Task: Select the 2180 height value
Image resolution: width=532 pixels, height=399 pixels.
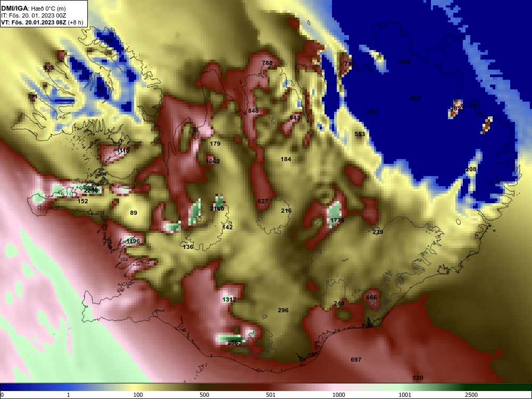Action: [217, 209]
